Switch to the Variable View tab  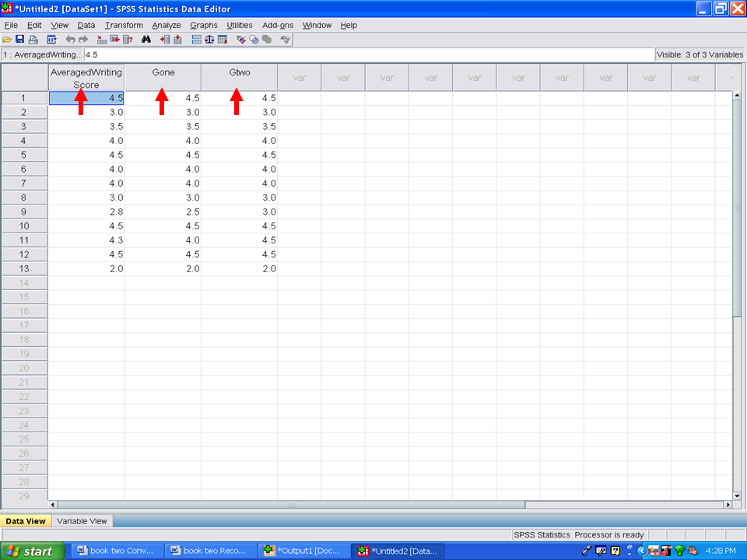[x=82, y=521]
